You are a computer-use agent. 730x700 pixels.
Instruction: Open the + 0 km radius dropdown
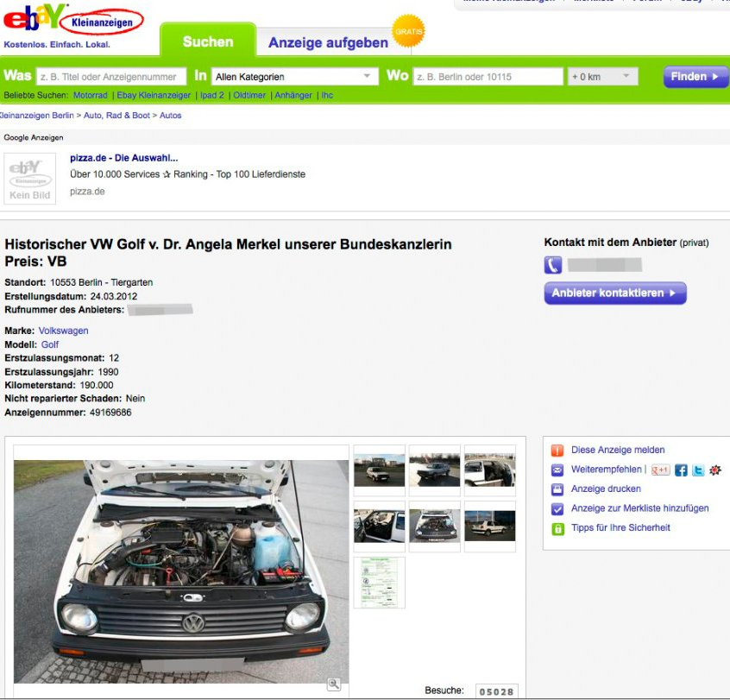coord(602,77)
